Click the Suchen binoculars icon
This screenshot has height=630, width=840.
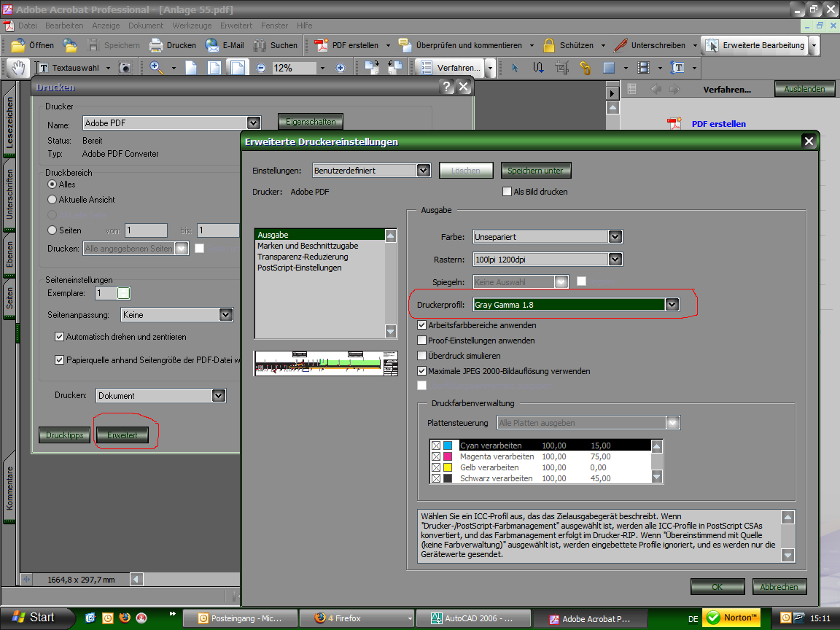click(260, 45)
